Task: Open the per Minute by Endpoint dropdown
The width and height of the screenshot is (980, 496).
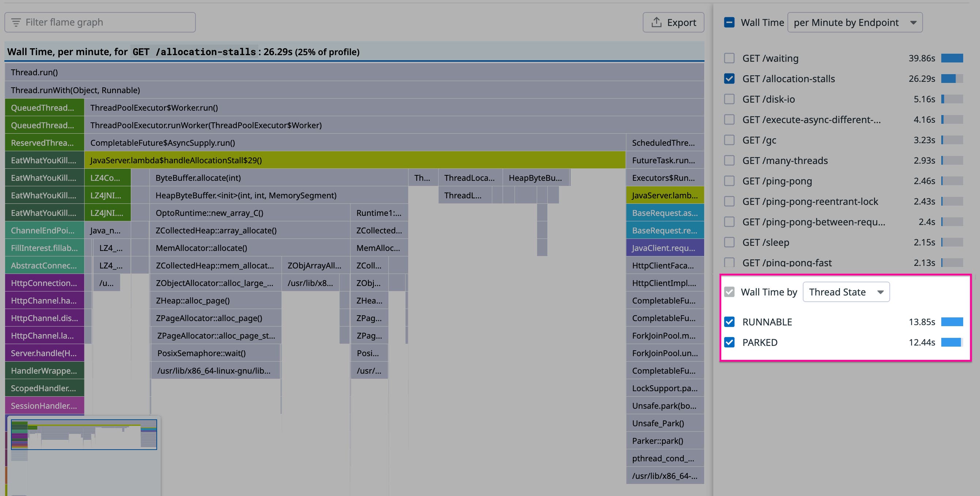Action: click(854, 22)
